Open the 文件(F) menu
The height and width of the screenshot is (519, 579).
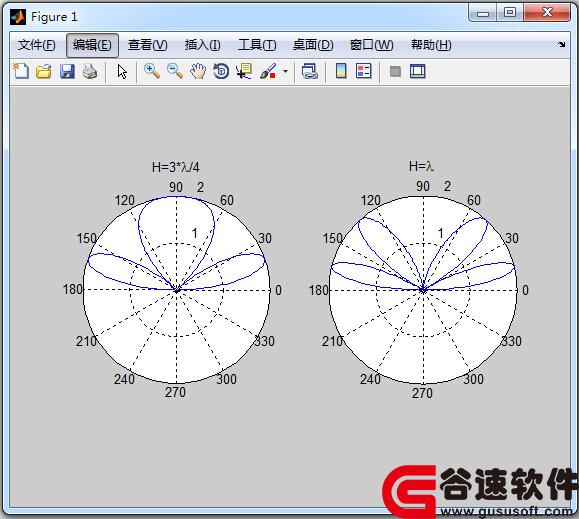tap(37, 45)
